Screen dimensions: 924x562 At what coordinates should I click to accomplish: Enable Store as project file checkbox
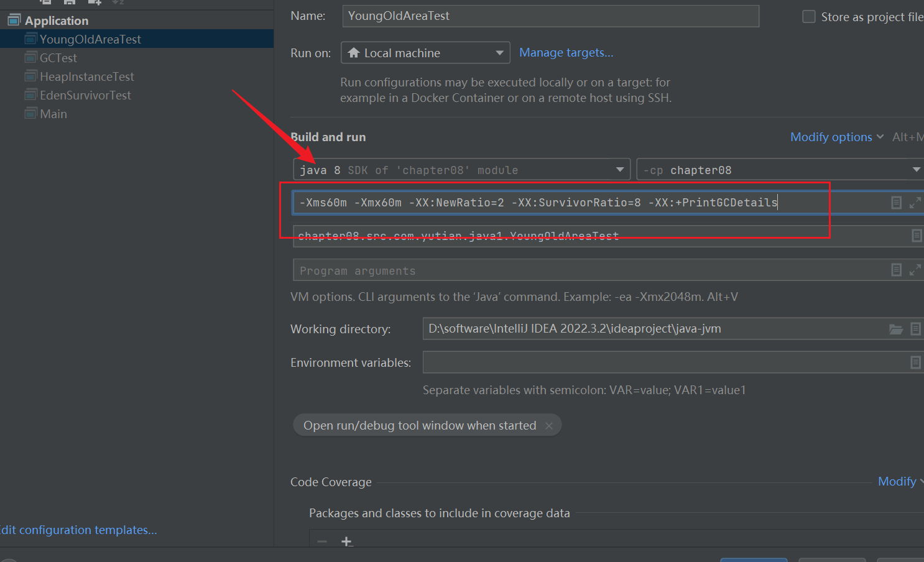coord(809,17)
